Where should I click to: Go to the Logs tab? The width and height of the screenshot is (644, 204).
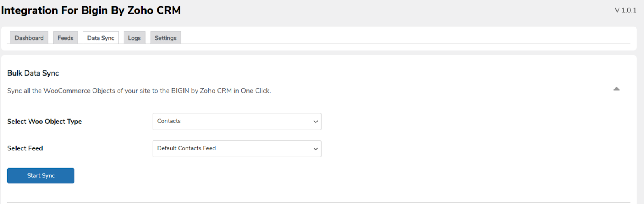click(134, 38)
